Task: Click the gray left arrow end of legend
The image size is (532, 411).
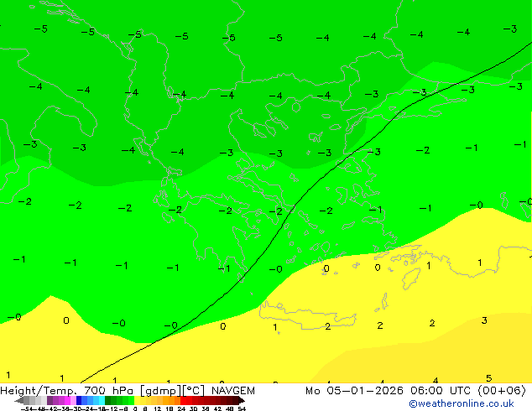Action: [x=19, y=400]
